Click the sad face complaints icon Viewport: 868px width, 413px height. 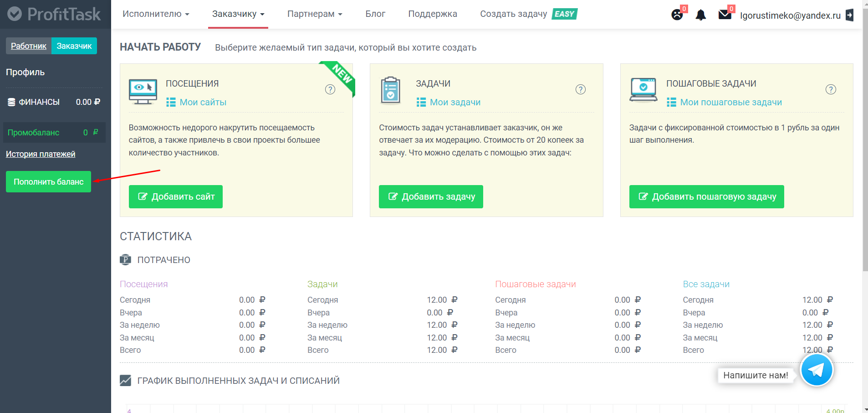[677, 15]
